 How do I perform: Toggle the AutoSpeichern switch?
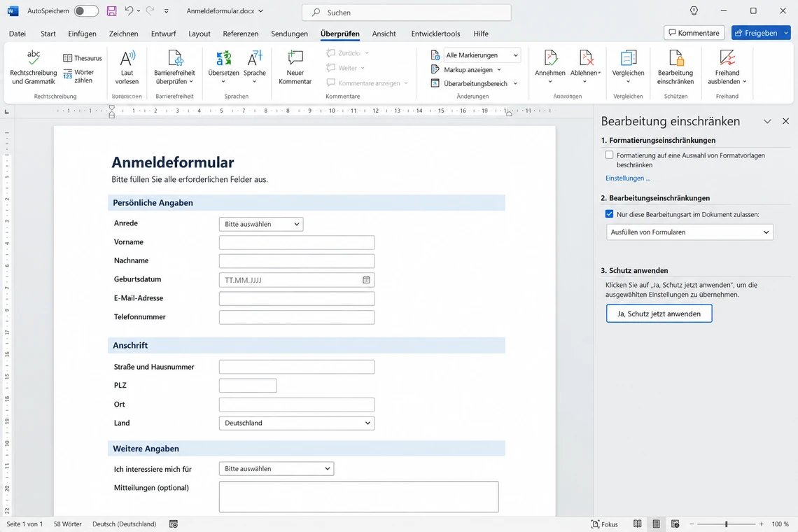[86, 10]
